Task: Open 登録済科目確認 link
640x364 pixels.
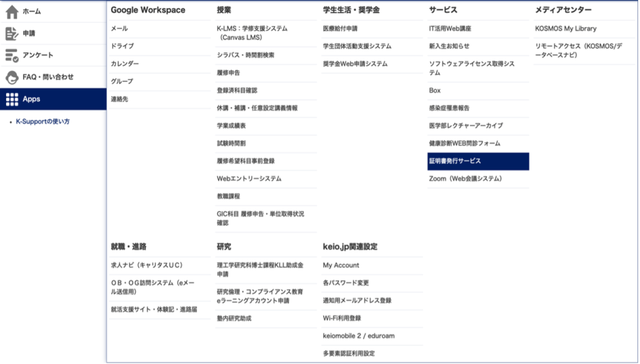Action: [x=237, y=91]
